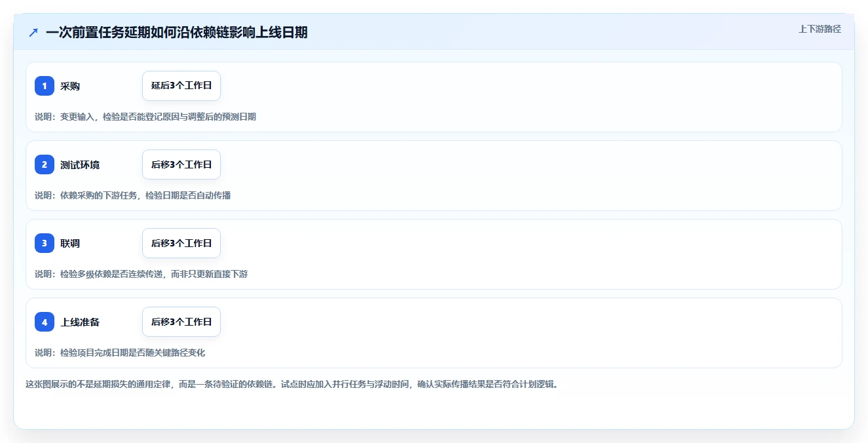Image resolution: width=868 pixels, height=443 pixels.
Task: Click step number 2 badge for 测试环境
Action: (45, 164)
